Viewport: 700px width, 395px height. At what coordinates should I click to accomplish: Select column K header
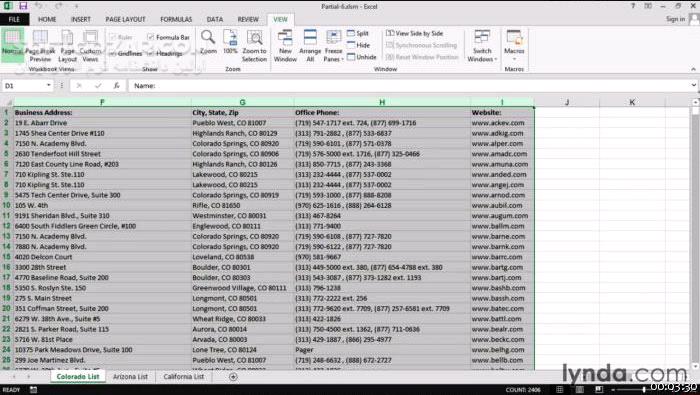pyautogui.click(x=632, y=102)
